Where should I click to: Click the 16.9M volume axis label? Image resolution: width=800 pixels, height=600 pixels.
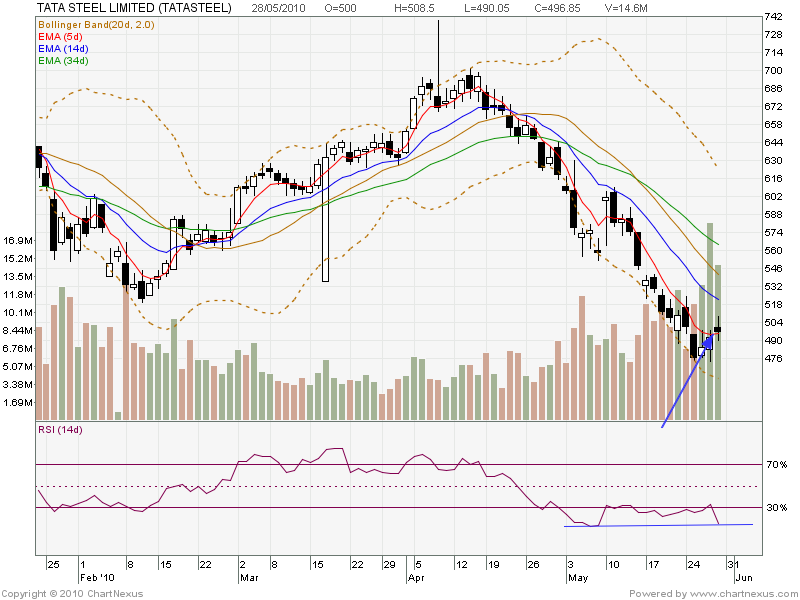(19, 241)
